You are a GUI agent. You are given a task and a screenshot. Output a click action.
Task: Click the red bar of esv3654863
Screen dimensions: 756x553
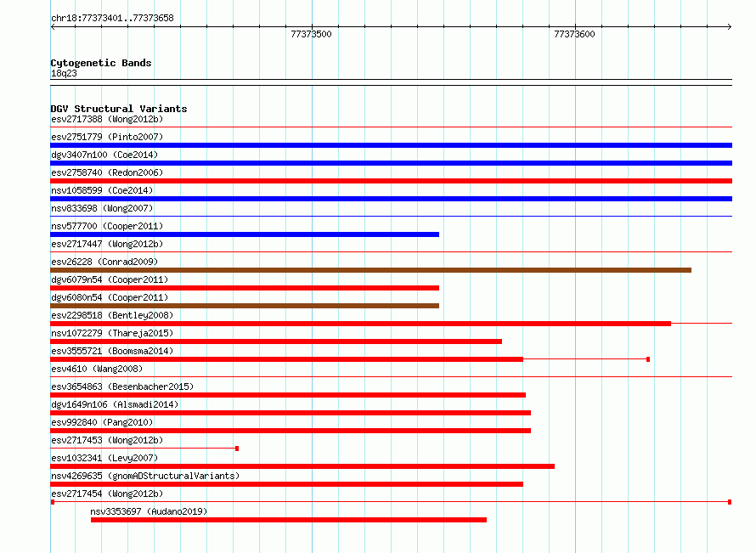point(288,395)
